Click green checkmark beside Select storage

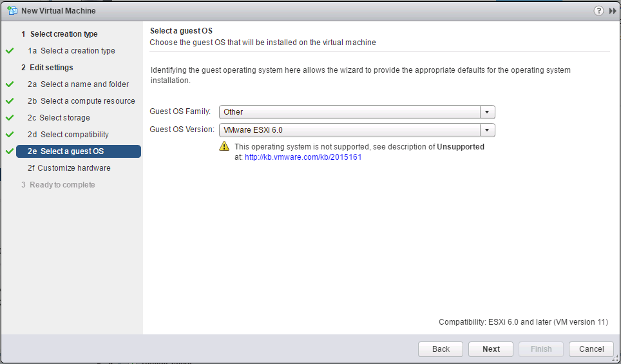tap(10, 118)
